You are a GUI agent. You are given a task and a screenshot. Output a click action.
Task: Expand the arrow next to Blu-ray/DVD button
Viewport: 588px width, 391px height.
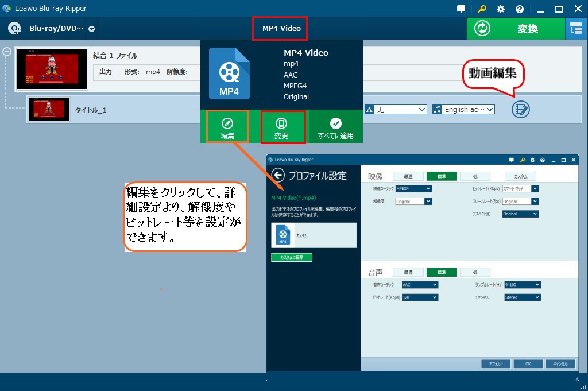point(91,29)
